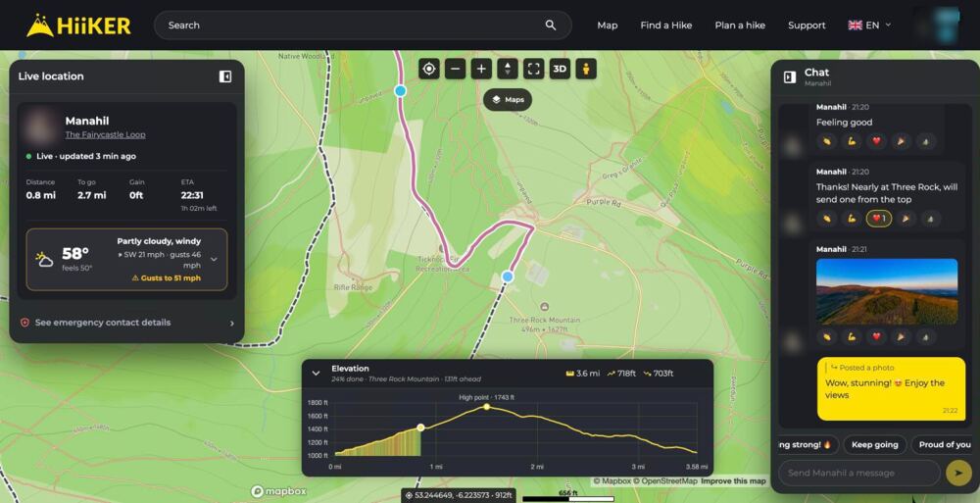The height and width of the screenshot is (503, 980).
Task: Activate the yellow street view person
Action: [x=586, y=69]
